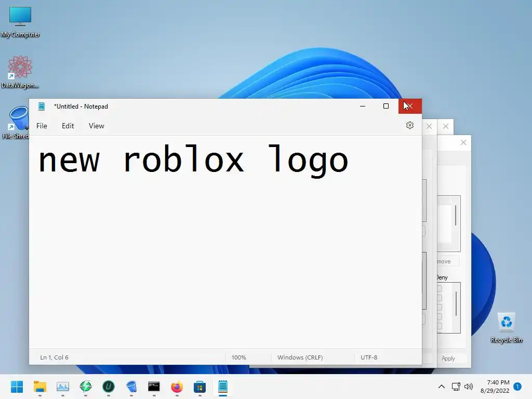Close the rightmost background dialog

pos(463,142)
